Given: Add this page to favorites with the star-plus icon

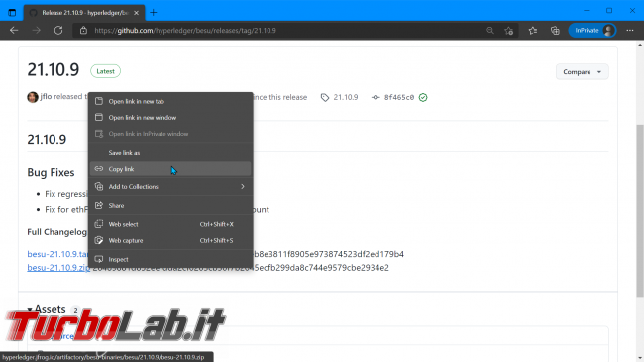Looking at the screenshot, I should tap(509, 31).
